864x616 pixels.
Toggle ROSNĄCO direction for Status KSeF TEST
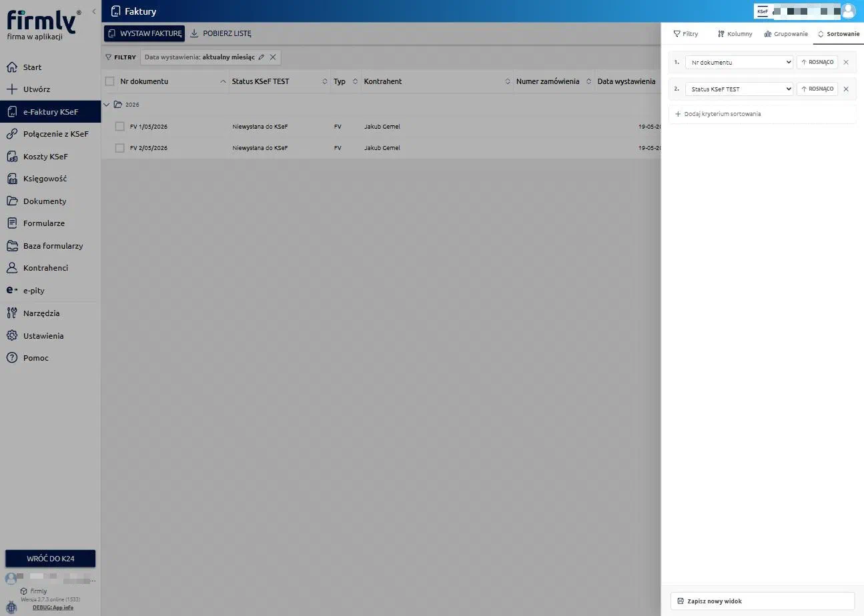click(x=817, y=89)
